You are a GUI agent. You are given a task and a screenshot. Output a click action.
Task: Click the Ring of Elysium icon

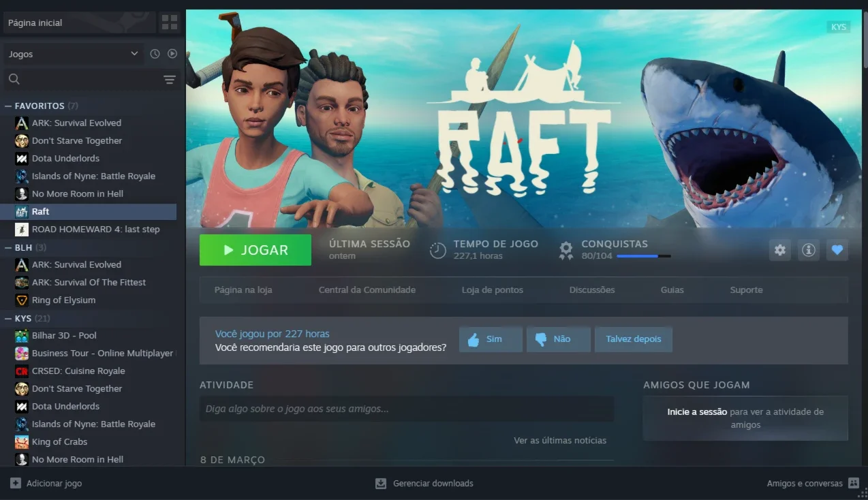tap(22, 300)
